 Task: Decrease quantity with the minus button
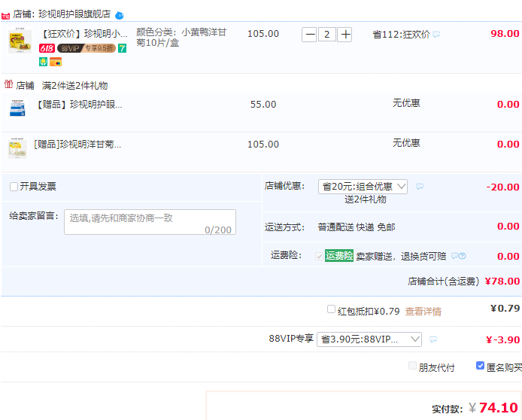coord(309,35)
